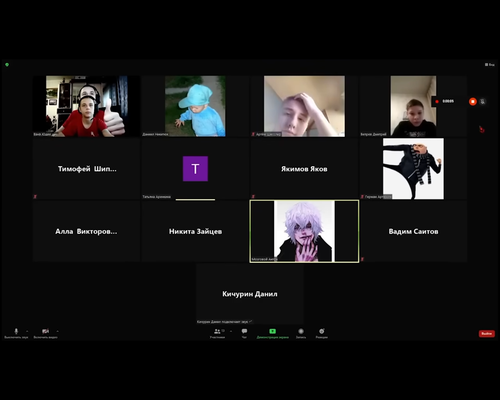Toggle the recorder microphone mute icon
The image size is (500, 400).
click(483, 101)
